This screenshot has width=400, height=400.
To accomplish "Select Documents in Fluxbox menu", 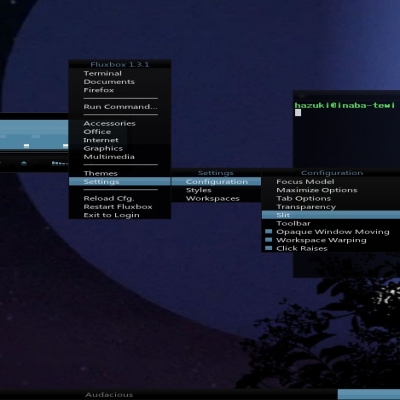I will point(120,82).
